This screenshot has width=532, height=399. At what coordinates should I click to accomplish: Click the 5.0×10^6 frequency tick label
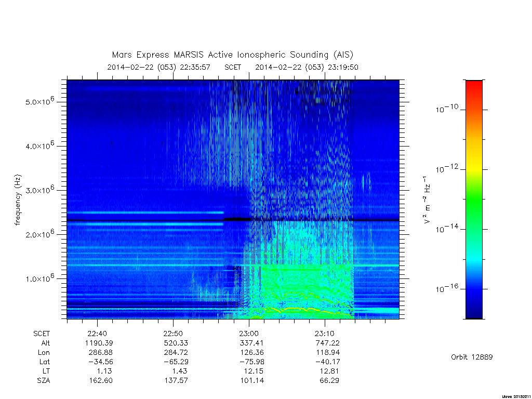pos(39,101)
